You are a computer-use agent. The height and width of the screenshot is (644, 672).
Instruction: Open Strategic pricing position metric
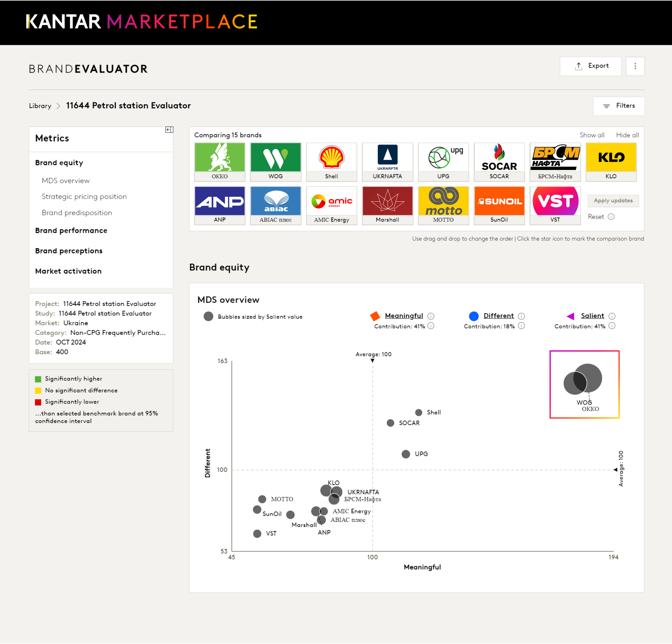coord(84,197)
